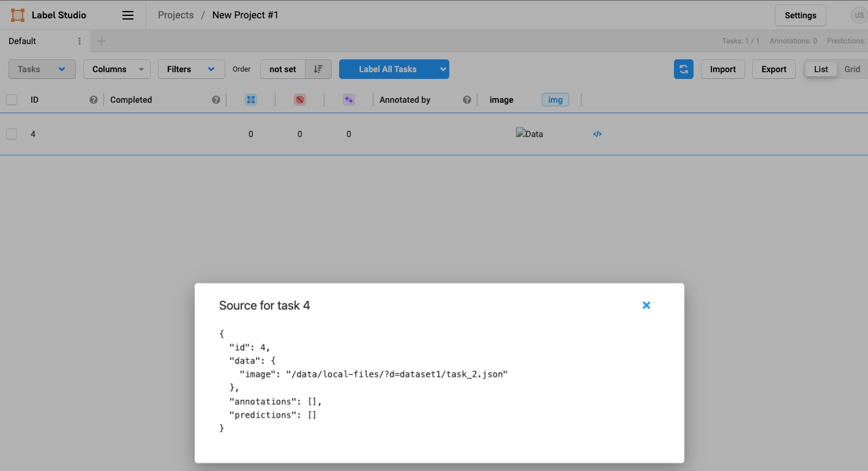868x471 pixels.
Task: Switch the view to Grid
Action: coord(852,69)
